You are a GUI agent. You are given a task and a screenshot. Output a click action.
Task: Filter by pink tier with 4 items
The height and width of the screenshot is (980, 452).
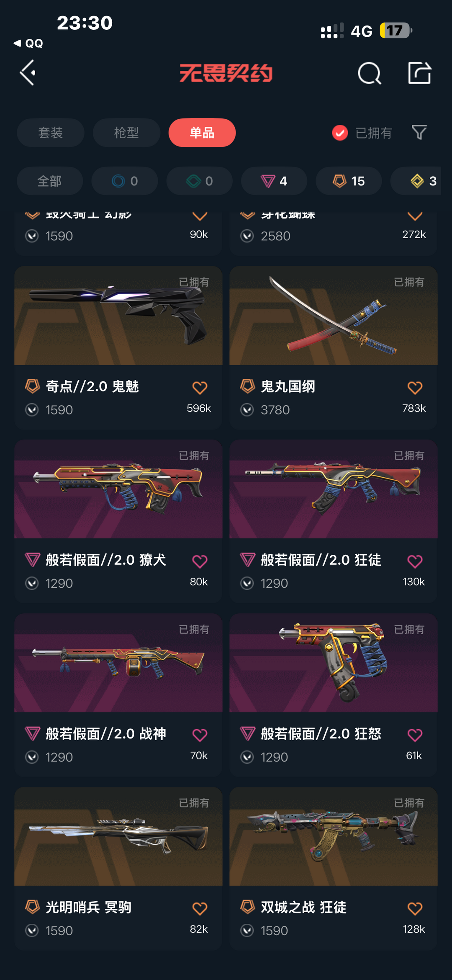(x=274, y=181)
